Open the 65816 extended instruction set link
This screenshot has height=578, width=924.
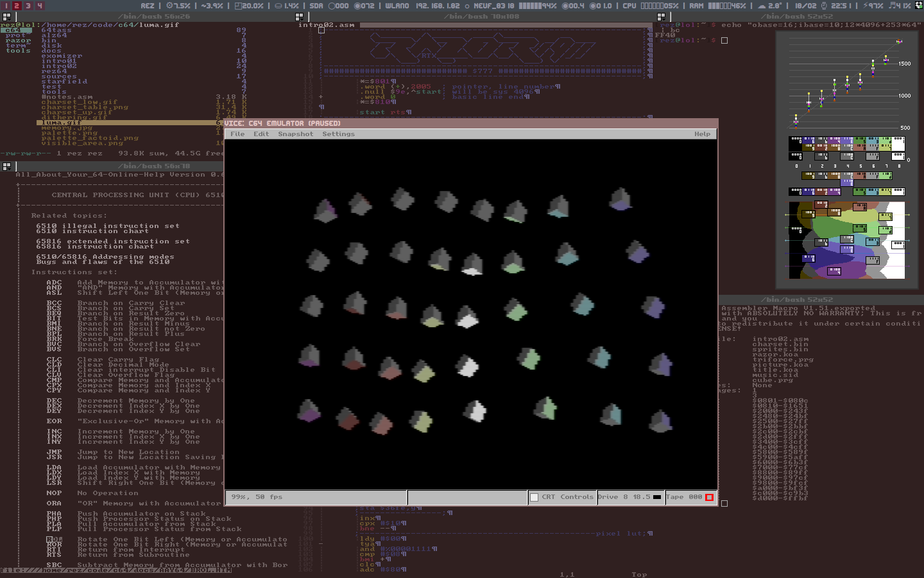pos(113,241)
